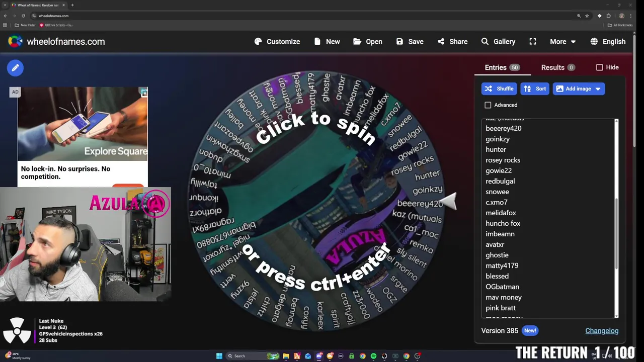Switch to the Results tab
644x362 pixels.
tap(558, 67)
